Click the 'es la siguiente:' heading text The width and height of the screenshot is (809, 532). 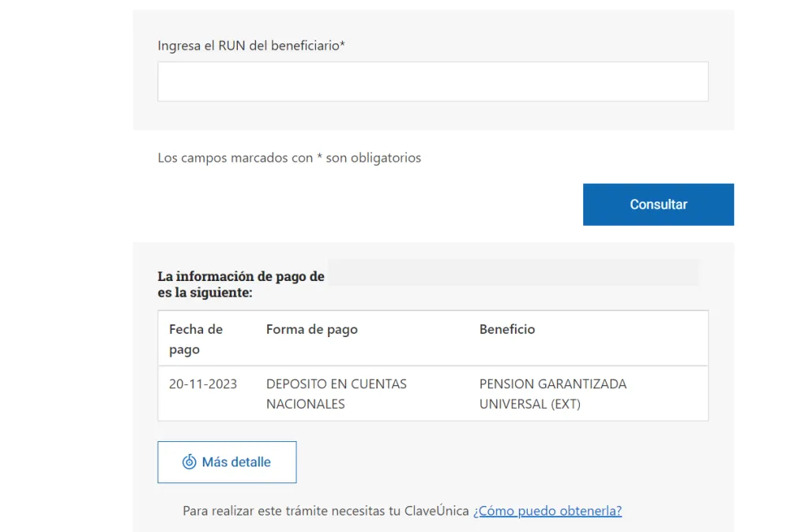[x=205, y=293]
